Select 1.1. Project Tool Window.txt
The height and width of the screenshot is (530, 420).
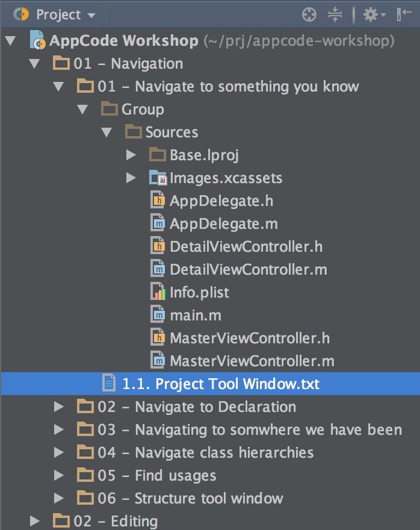click(220, 384)
